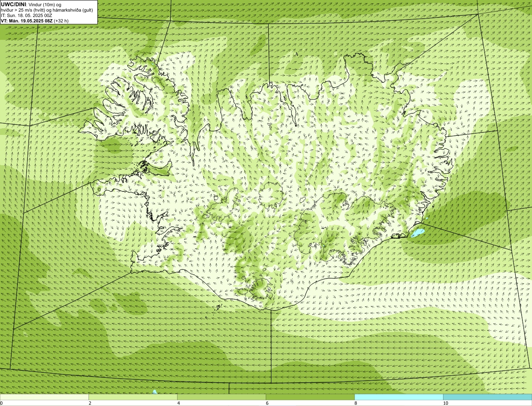Click the 6–8 m/s dark green legend segment
Viewport: 532px width, 406px height.
point(310,397)
